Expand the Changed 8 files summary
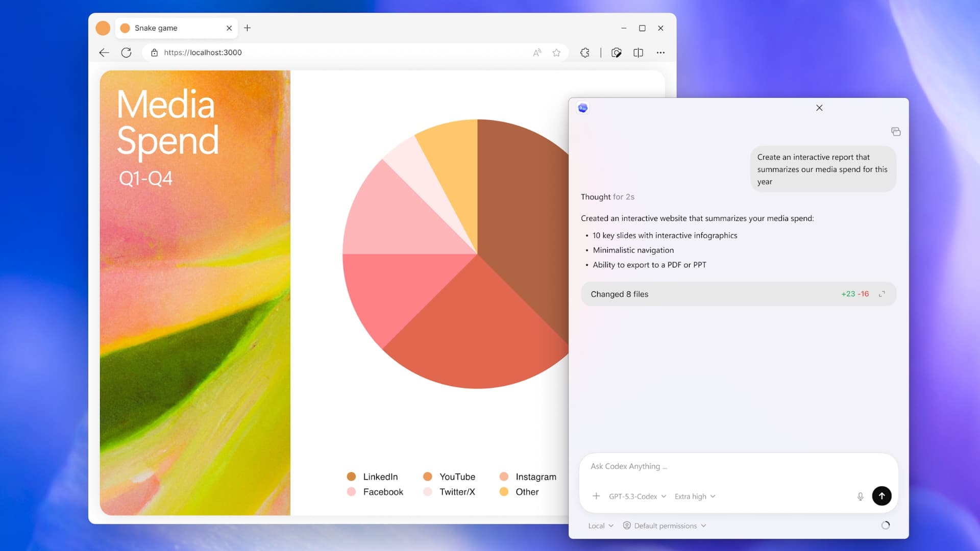Viewport: 980px width, 551px height. [x=882, y=294]
